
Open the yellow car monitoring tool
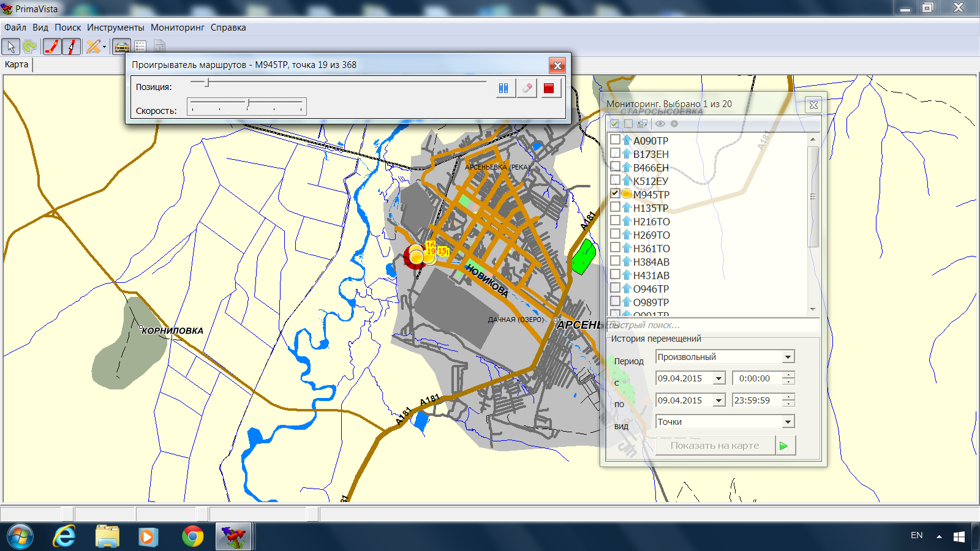click(x=121, y=47)
